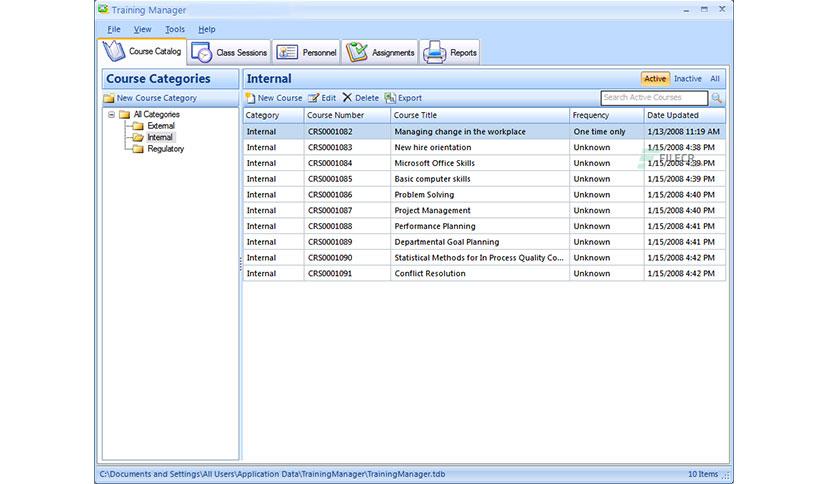Click the New Course label
This screenshot has width=836, height=484.
coord(280,98)
